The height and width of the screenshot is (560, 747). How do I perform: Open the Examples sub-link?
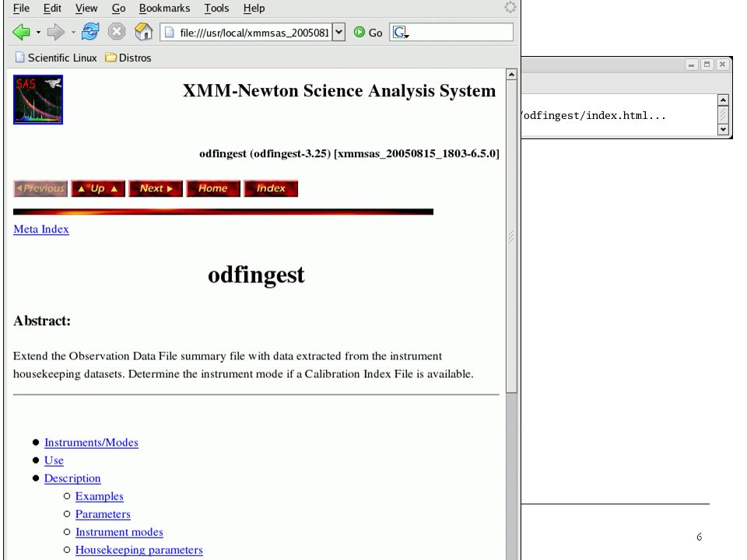pos(99,496)
